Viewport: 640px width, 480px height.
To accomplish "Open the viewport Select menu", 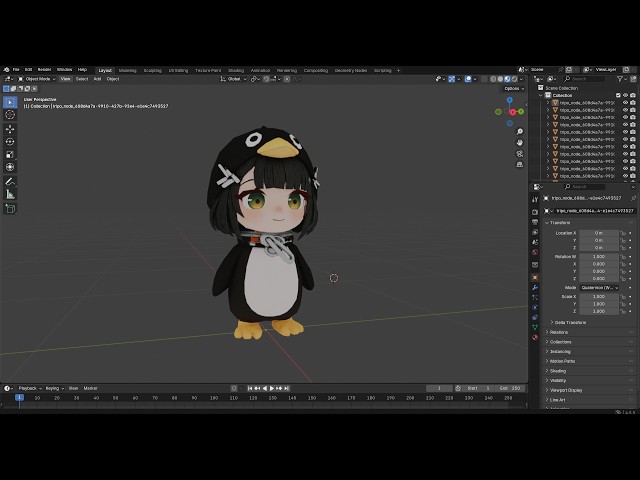I will (x=82, y=79).
